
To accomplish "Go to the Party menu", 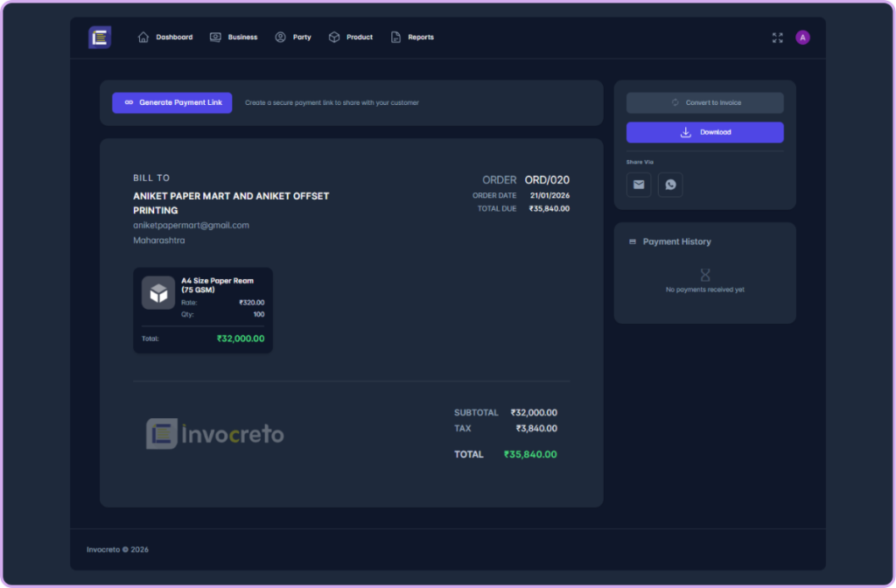I will 293,38.
